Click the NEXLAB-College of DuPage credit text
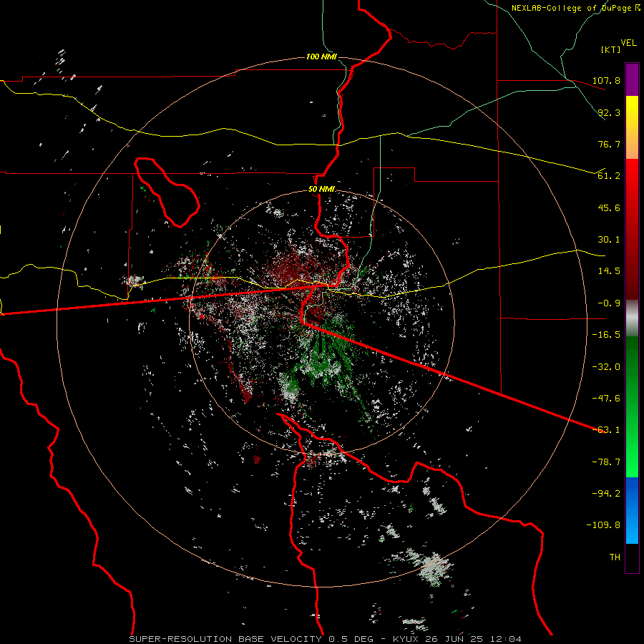 (x=571, y=8)
